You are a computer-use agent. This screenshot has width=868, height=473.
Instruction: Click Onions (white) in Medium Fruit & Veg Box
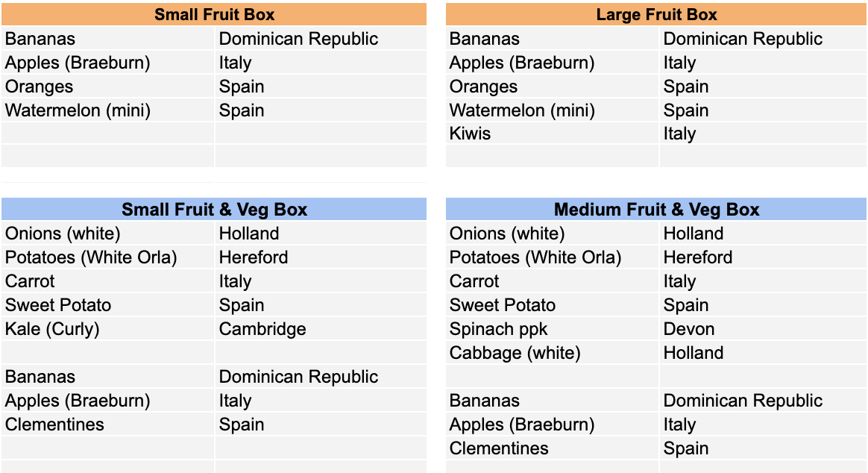(x=552, y=234)
